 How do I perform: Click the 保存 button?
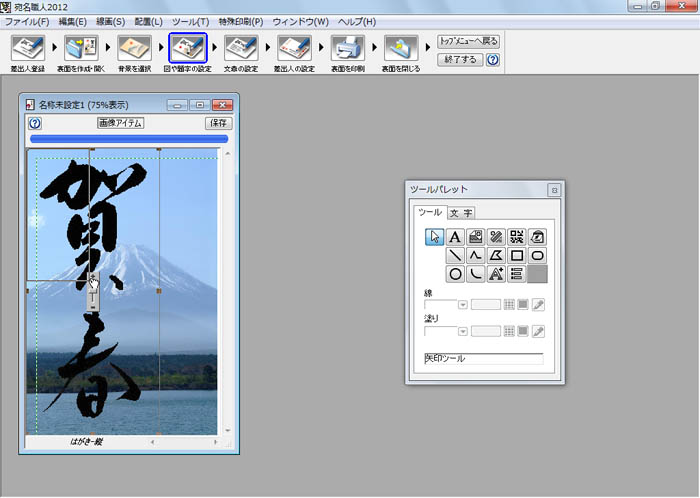click(218, 123)
